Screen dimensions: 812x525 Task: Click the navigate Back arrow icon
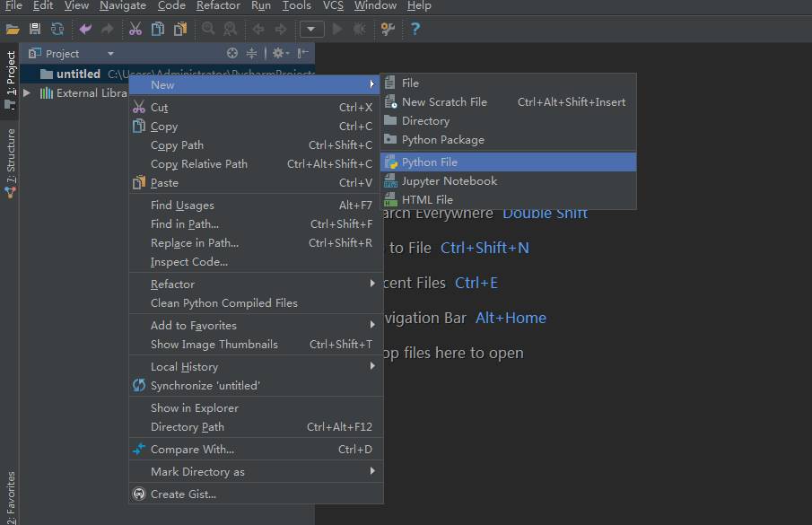(258, 29)
